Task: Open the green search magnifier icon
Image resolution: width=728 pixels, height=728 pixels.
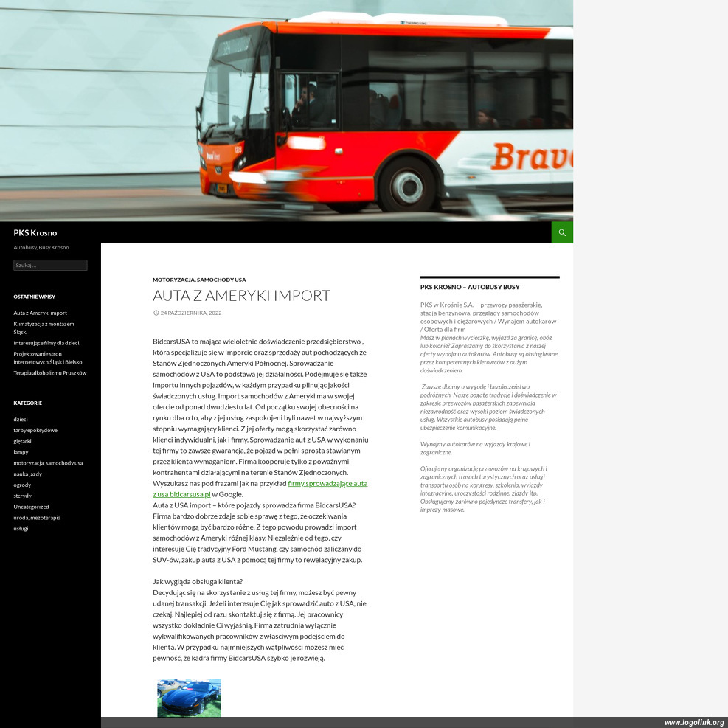Action: [562, 232]
